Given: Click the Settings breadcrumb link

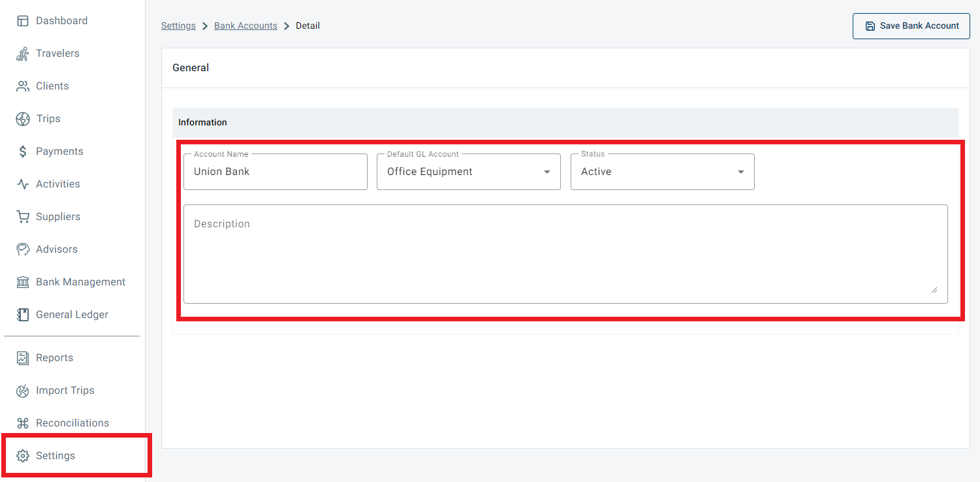Looking at the screenshot, I should [x=178, y=26].
